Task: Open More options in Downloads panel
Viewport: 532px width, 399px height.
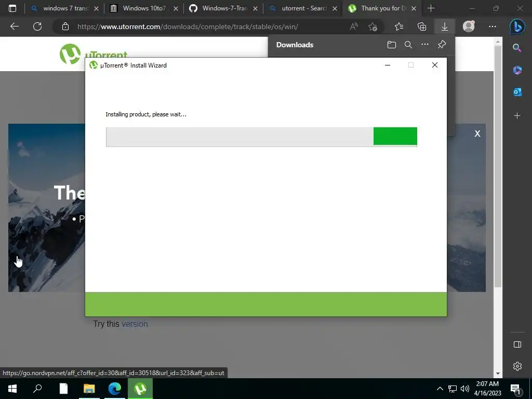Action: (x=425, y=44)
